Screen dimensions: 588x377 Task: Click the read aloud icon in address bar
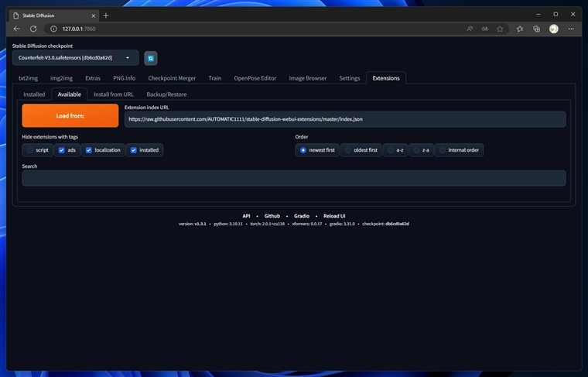pos(470,29)
